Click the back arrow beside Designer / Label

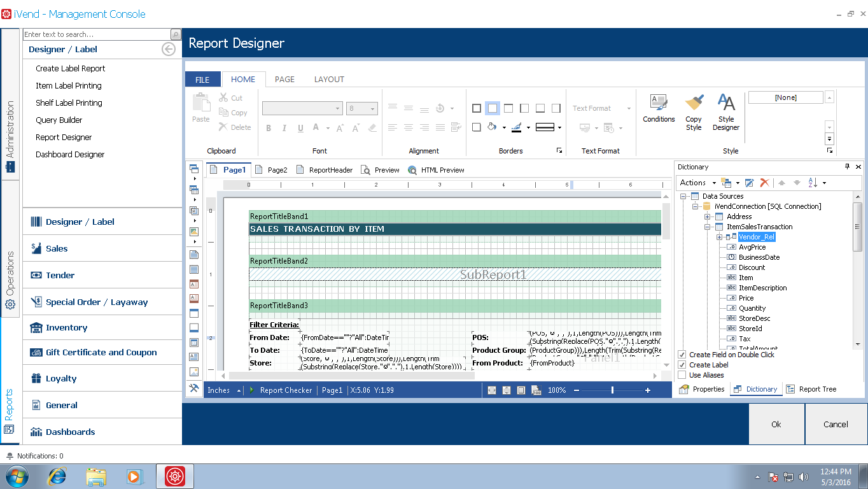(x=169, y=49)
